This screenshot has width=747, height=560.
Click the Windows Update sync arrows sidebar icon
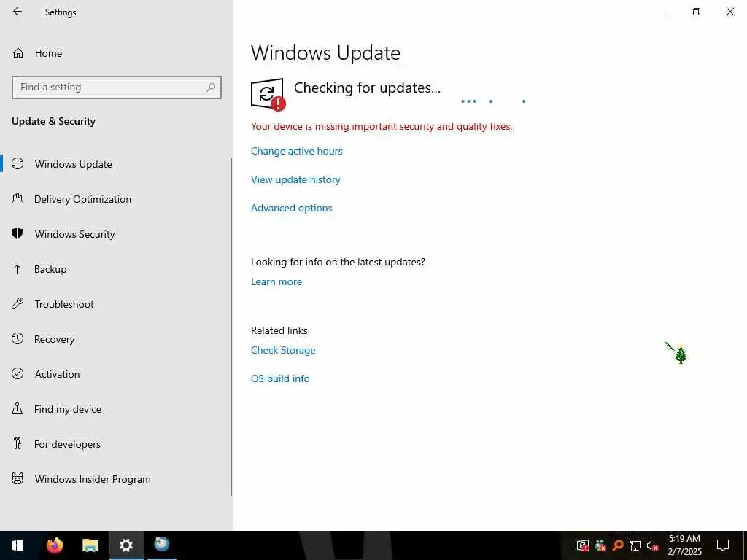18,164
